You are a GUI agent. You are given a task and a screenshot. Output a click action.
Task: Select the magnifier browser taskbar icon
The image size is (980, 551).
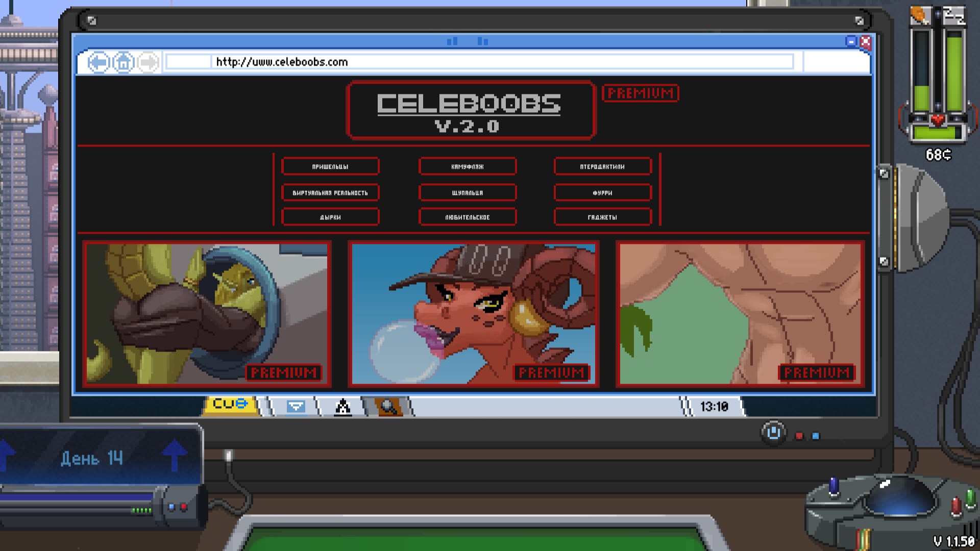[388, 407]
